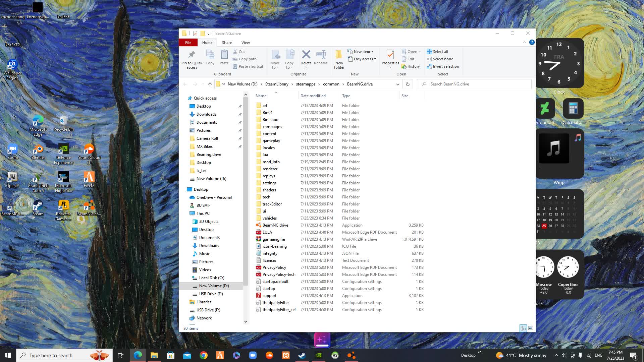Open the New item dropdown
The width and height of the screenshot is (644, 362).
coord(361,52)
